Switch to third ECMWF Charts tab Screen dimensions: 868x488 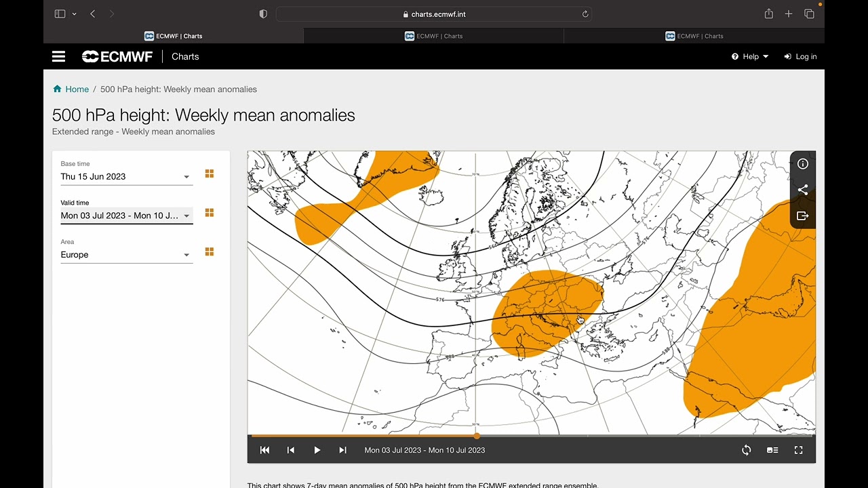click(x=694, y=36)
